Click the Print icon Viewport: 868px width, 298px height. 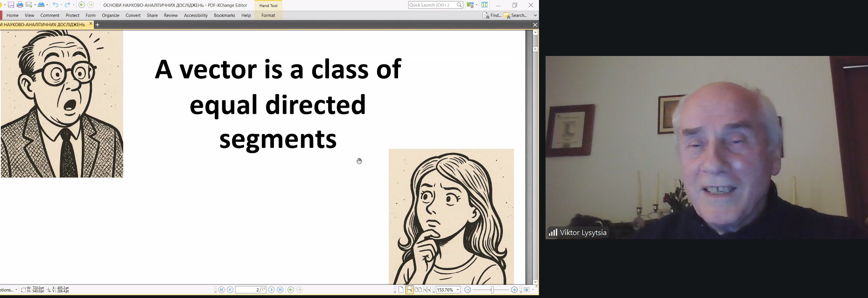[x=20, y=5]
